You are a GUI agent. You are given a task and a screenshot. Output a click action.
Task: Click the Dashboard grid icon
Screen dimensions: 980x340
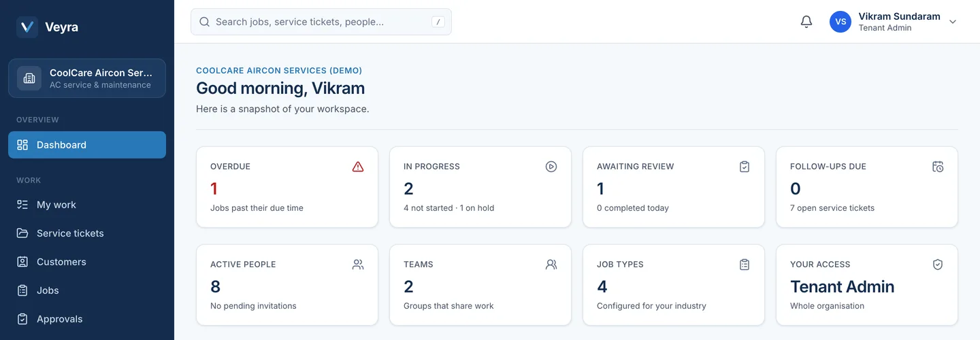coord(22,145)
